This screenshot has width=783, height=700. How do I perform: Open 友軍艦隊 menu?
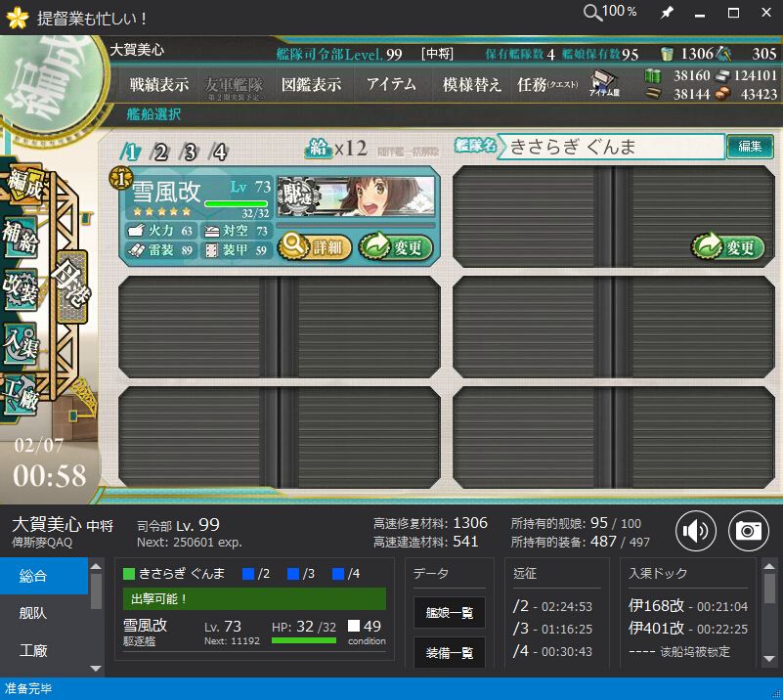click(x=234, y=87)
